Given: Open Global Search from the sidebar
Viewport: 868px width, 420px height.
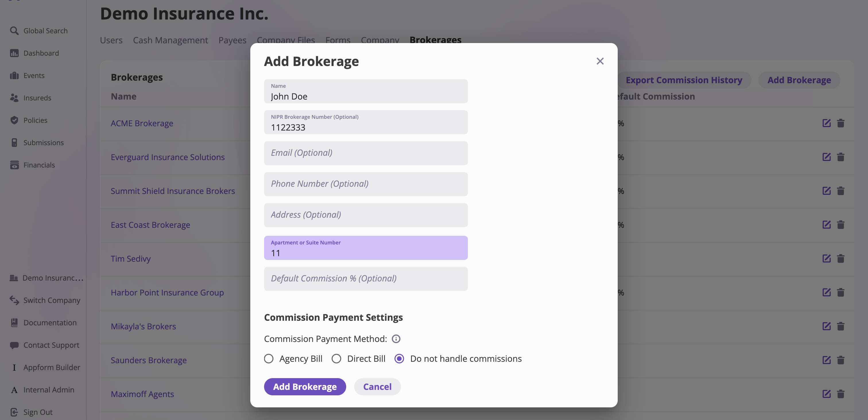Looking at the screenshot, I should 38,31.
